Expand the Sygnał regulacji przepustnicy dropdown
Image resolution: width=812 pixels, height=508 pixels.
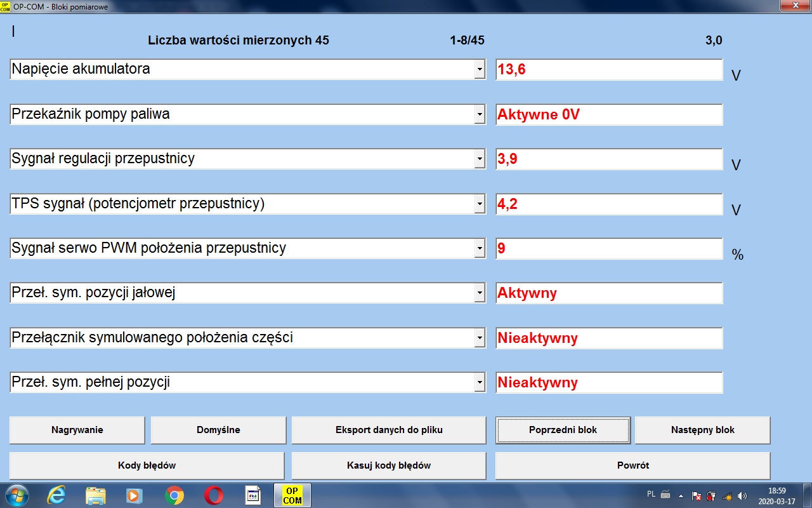tap(480, 159)
